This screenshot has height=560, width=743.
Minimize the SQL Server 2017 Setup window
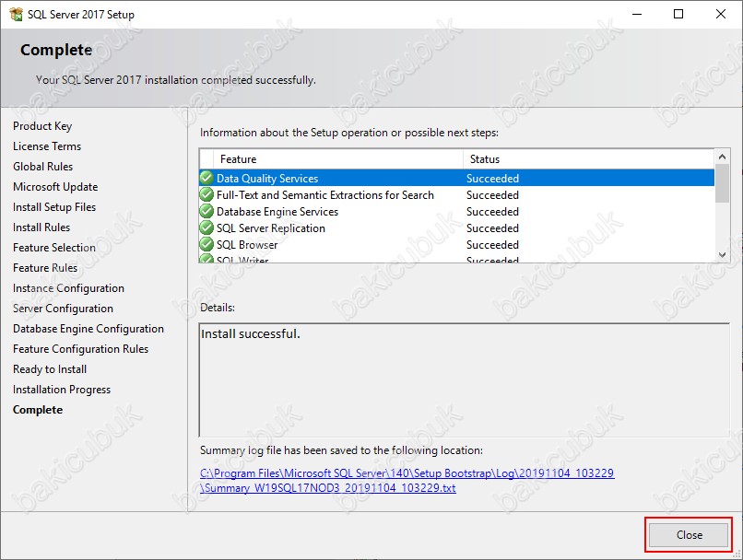coord(637,14)
